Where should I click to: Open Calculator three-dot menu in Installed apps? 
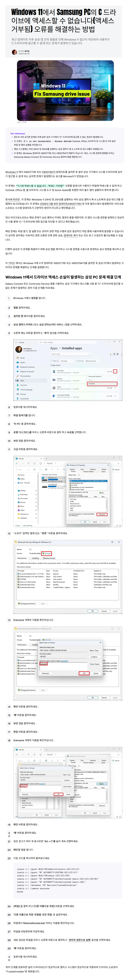tap(115, 371)
